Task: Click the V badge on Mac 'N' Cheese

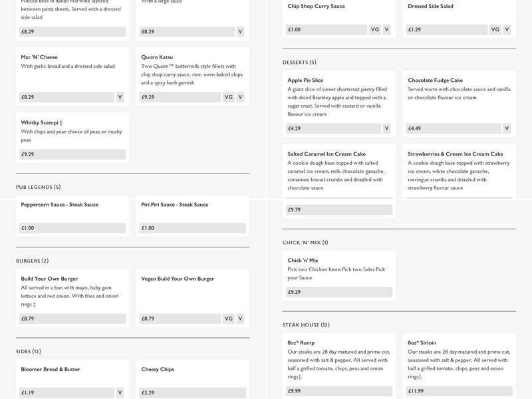Action: pos(120,97)
